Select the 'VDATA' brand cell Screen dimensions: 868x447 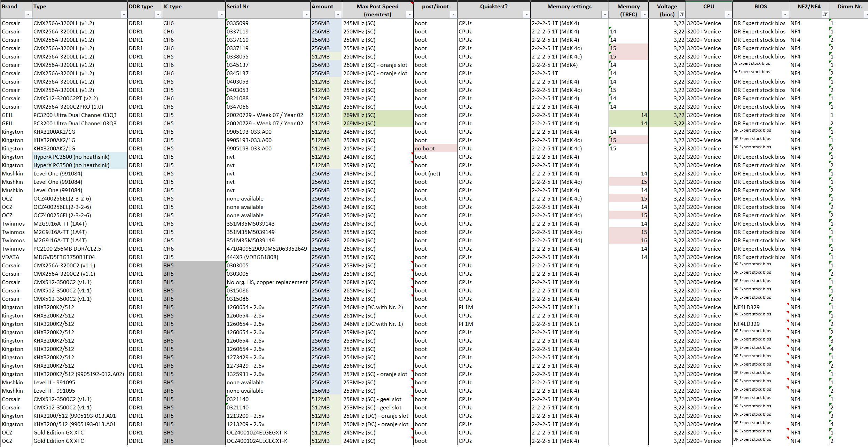coord(16,257)
